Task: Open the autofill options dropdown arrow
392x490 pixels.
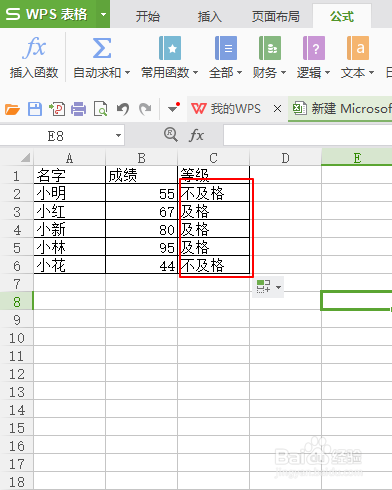Action: (x=278, y=287)
